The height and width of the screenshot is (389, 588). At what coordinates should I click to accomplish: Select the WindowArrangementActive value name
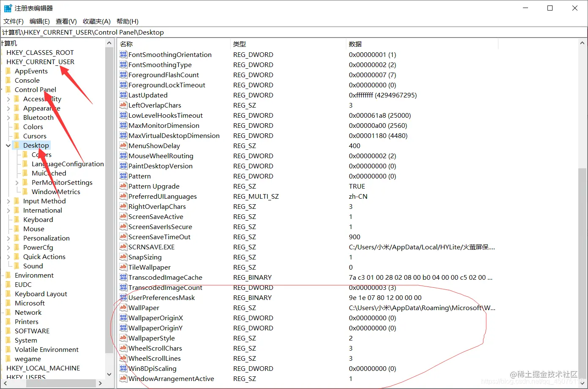click(171, 378)
